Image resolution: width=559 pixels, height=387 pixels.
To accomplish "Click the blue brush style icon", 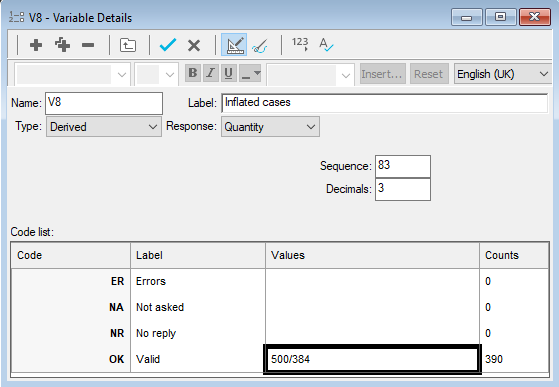I will [x=260, y=46].
